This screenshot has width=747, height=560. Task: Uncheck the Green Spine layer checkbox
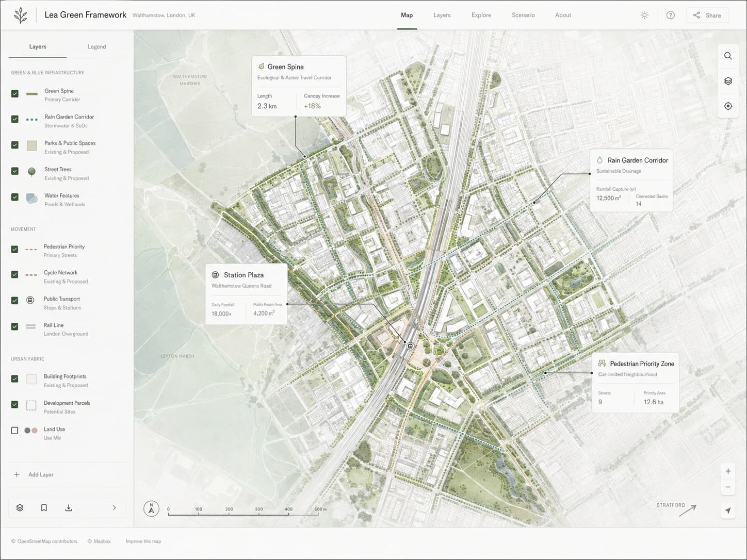[x=14, y=94]
